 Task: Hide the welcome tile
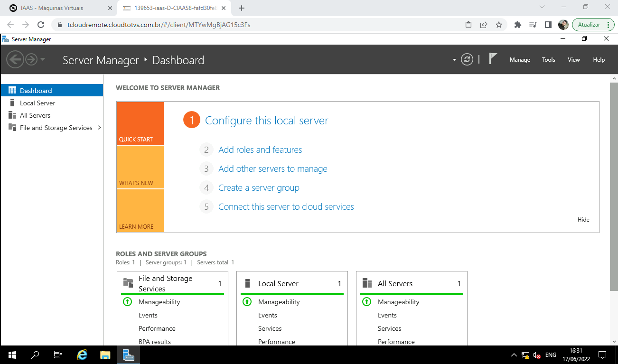583,220
